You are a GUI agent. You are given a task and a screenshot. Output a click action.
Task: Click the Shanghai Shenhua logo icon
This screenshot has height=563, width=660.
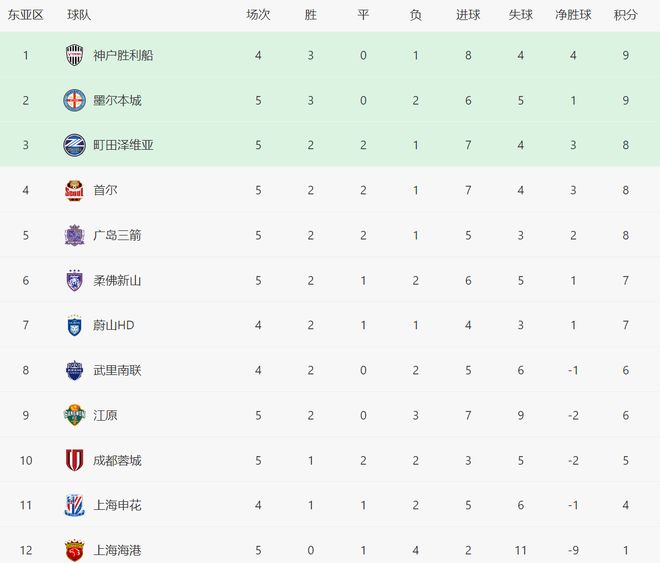(75, 505)
